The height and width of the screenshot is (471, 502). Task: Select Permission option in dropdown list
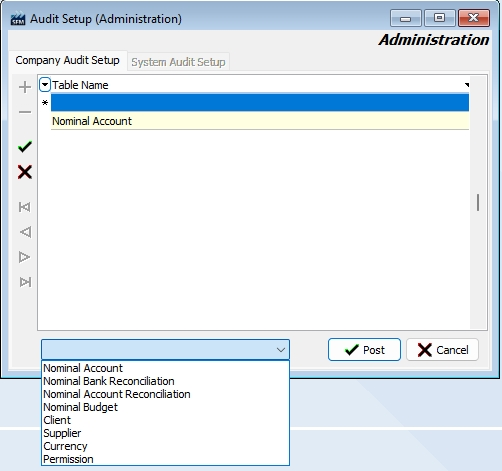coord(68,459)
